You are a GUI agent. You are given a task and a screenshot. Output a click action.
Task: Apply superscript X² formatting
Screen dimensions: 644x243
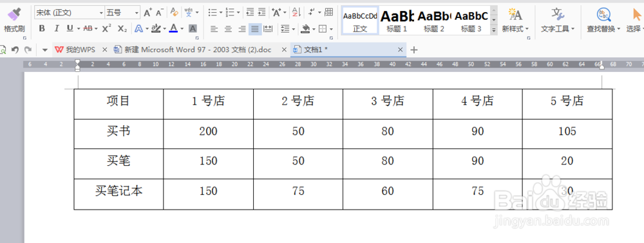107,29
